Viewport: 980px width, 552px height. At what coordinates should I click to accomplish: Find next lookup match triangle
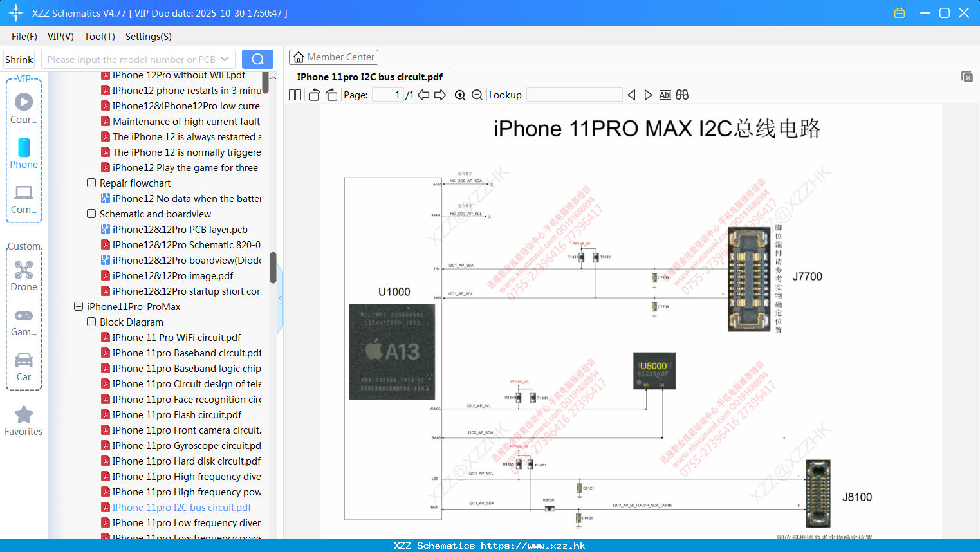coord(648,95)
